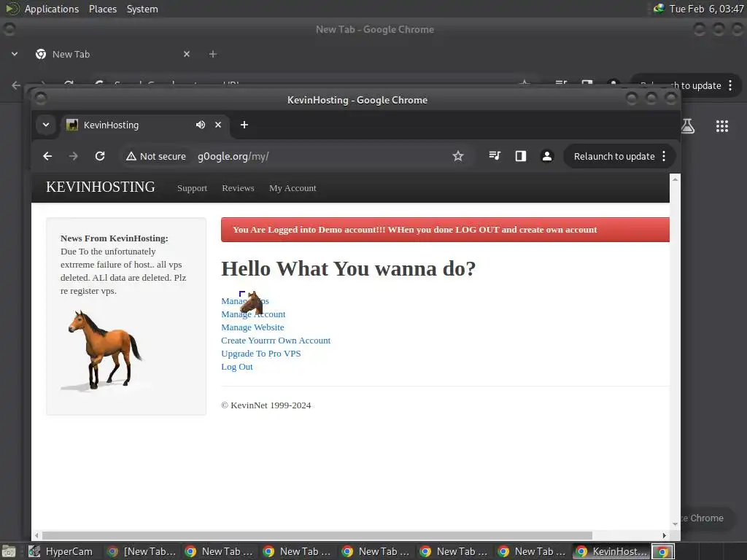
Task: Toggle the side panel icon in KevinHosting window
Action: (521, 156)
